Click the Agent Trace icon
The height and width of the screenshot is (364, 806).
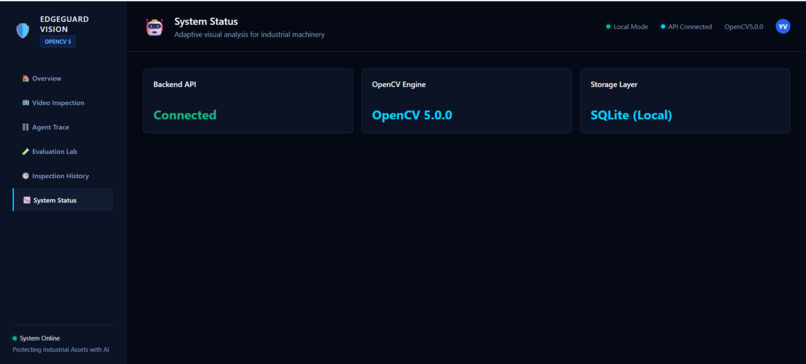(26, 127)
